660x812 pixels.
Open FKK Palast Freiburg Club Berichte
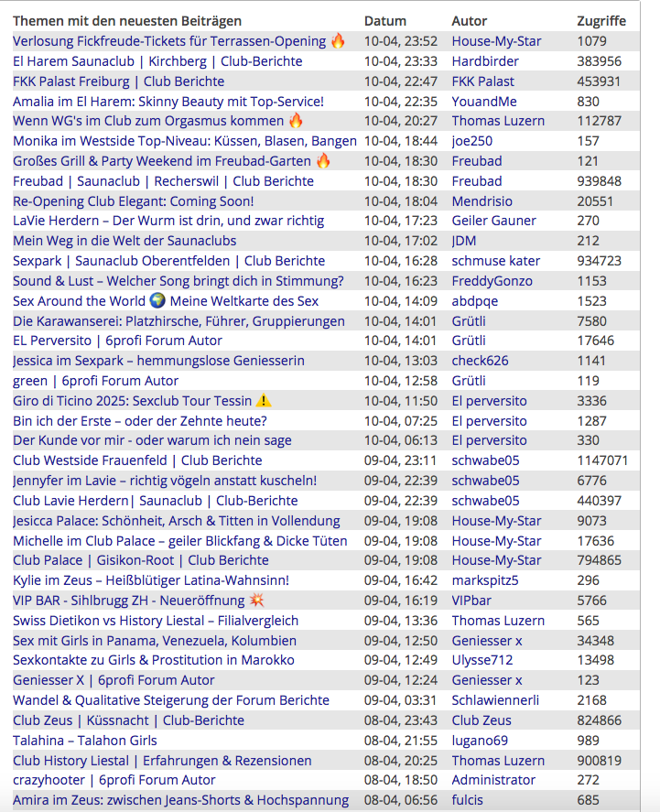(x=118, y=81)
